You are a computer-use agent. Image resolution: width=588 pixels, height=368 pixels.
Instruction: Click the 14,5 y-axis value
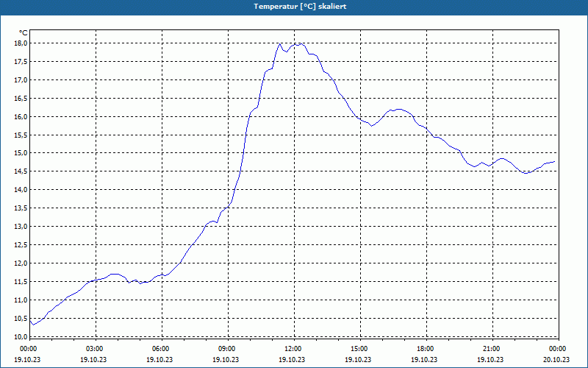[x=21, y=171]
